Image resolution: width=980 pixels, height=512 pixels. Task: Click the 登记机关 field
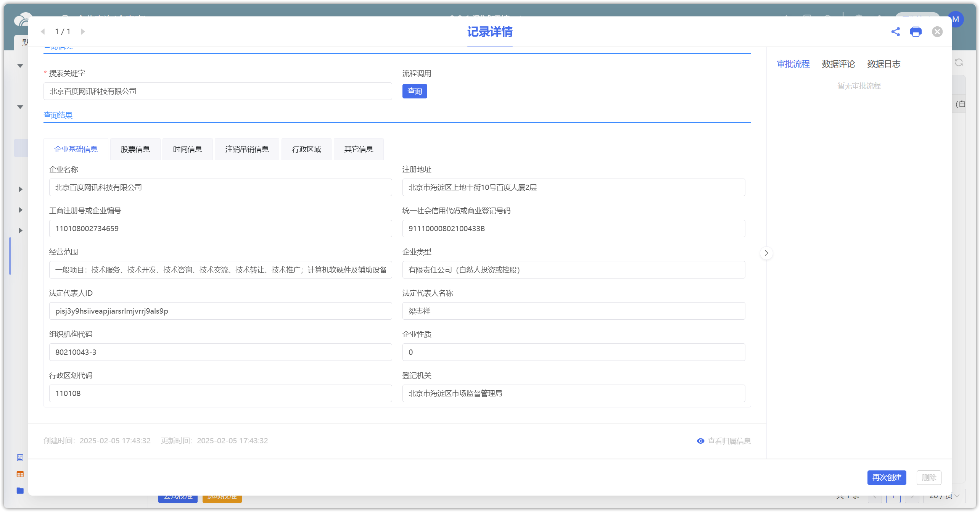[x=574, y=393]
